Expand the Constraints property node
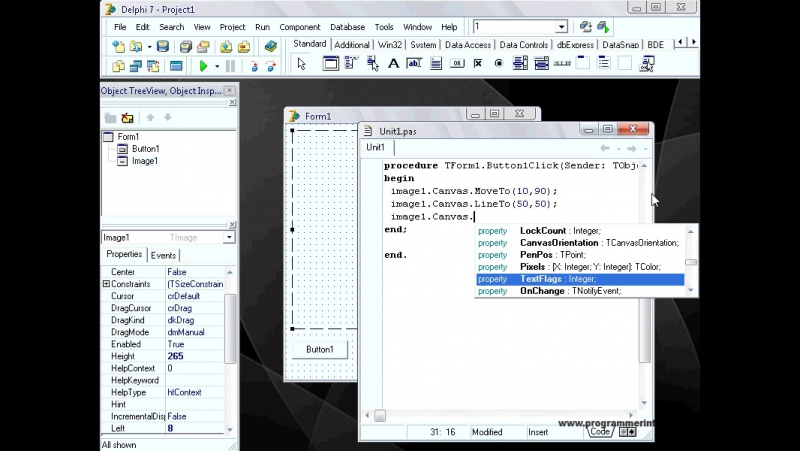800x451 pixels. tap(106, 284)
